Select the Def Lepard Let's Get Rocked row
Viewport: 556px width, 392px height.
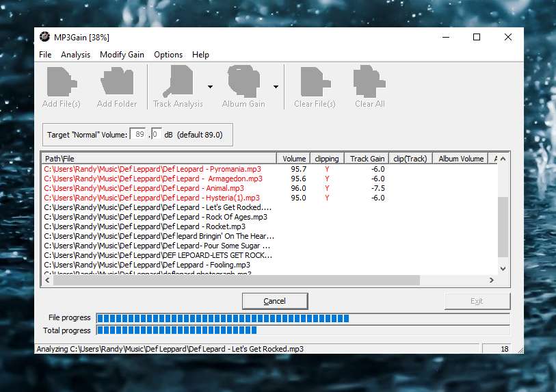270,207
